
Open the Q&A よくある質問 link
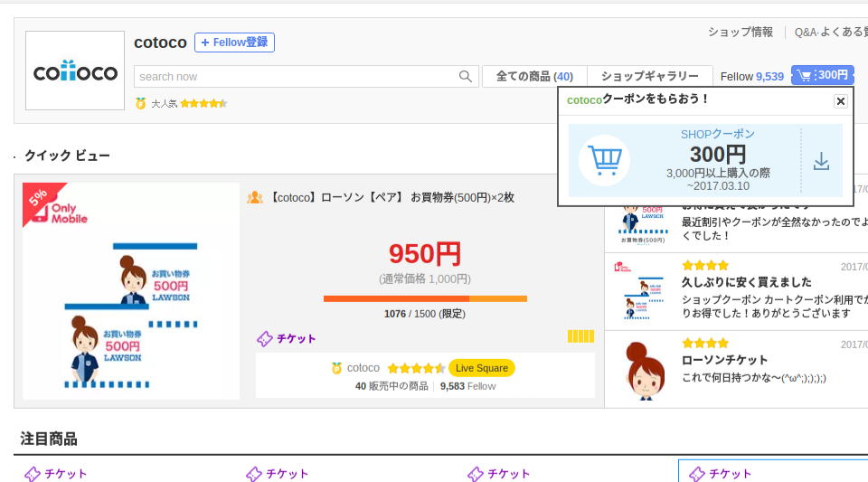831,32
